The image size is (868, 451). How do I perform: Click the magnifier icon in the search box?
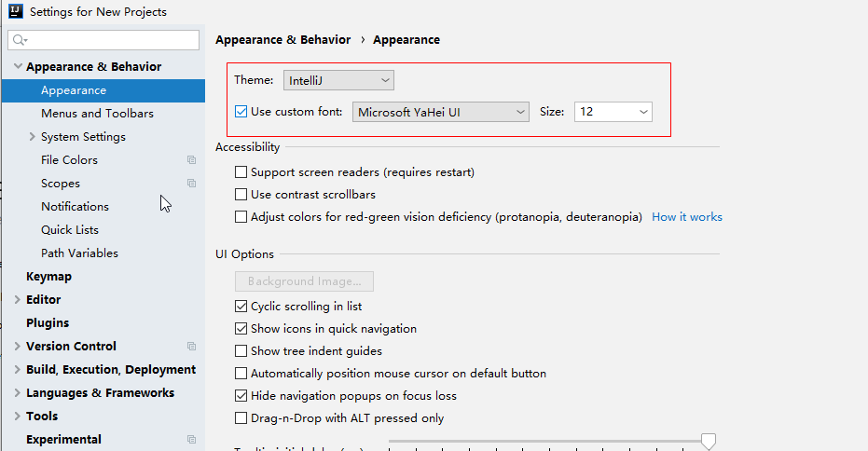[20, 40]
